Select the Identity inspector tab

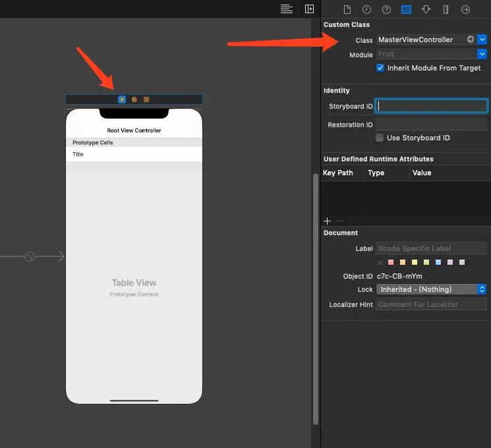tap(406, 9)
